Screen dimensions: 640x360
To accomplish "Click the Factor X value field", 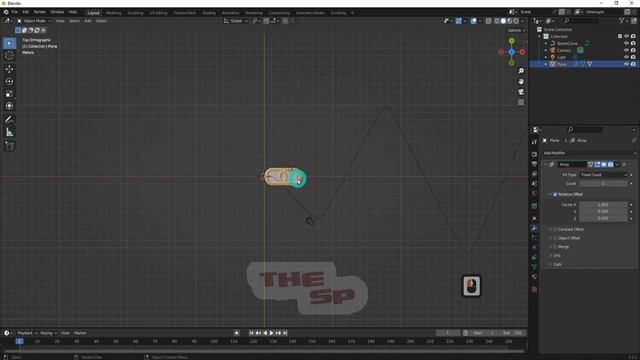I will point(603,204).
